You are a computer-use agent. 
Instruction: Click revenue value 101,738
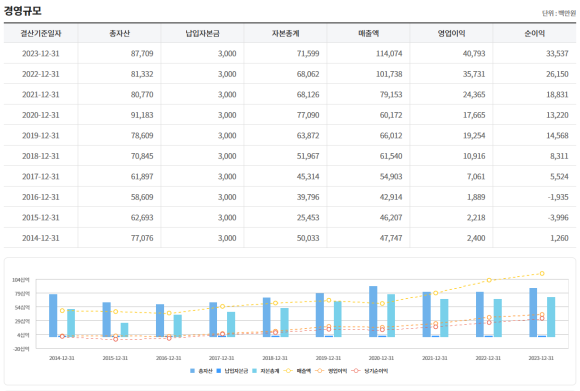[389, 74]
